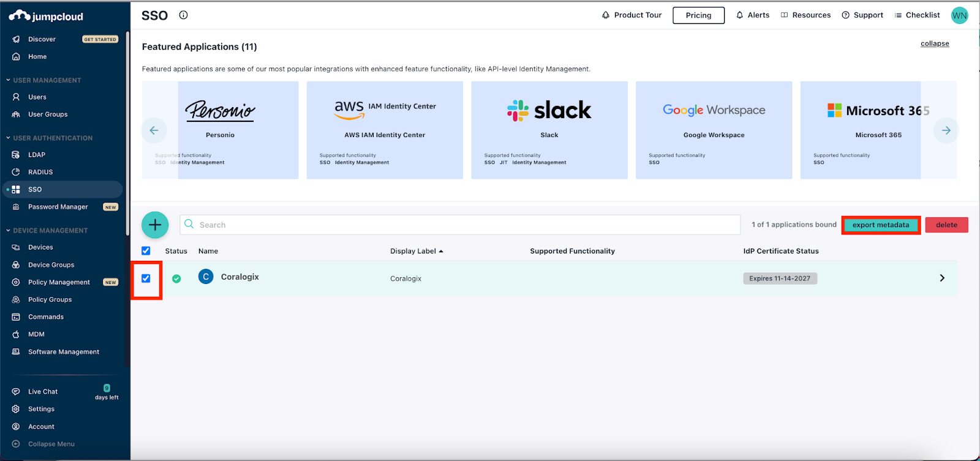980x461 pixels.
Task: Open Product Tour
Action: [631, 15]
